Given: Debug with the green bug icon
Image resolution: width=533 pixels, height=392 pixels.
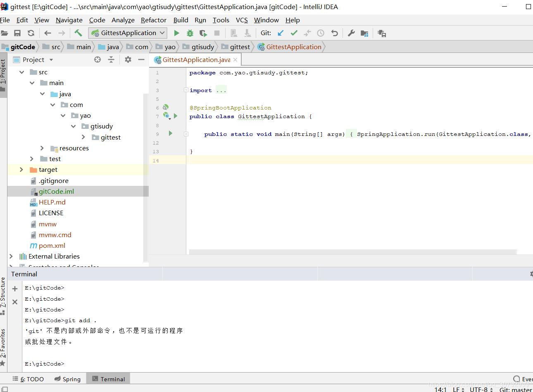Looking at the screenshot, I should tap(190, 33).
